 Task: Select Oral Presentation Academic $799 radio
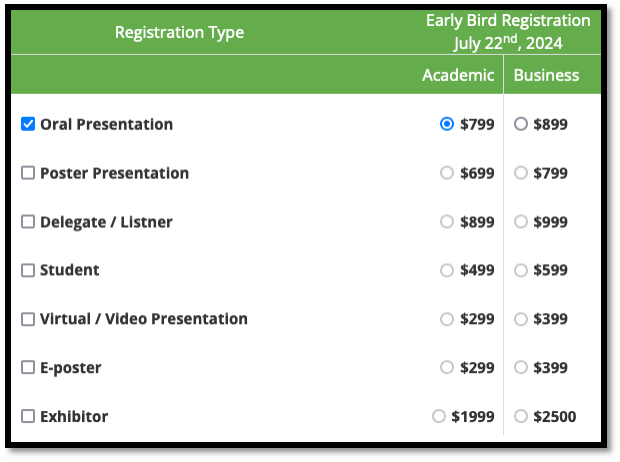pyautogui.click(x=447, y=125)
